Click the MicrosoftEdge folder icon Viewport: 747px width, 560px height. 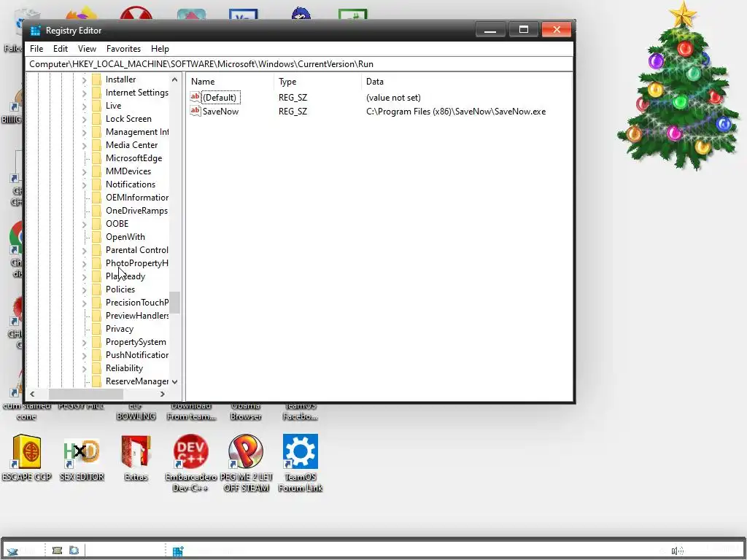(x=96, y=158)
